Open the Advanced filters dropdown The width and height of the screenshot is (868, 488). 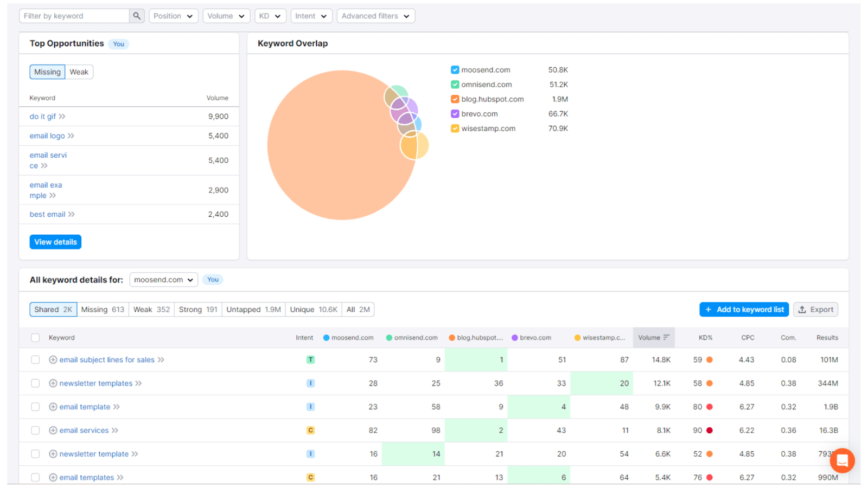click(x=376, y=16)
